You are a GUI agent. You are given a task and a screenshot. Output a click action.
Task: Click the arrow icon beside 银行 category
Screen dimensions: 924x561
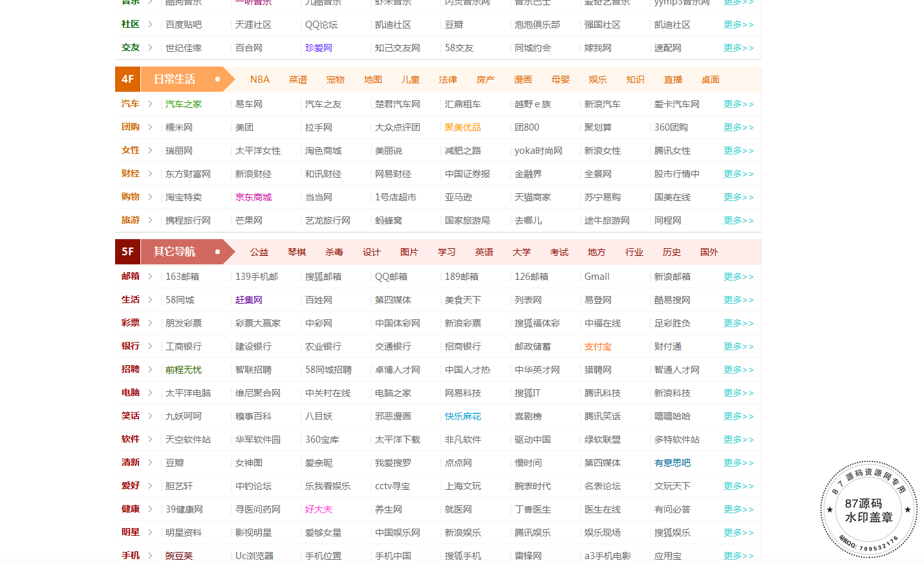pos(150,346)
